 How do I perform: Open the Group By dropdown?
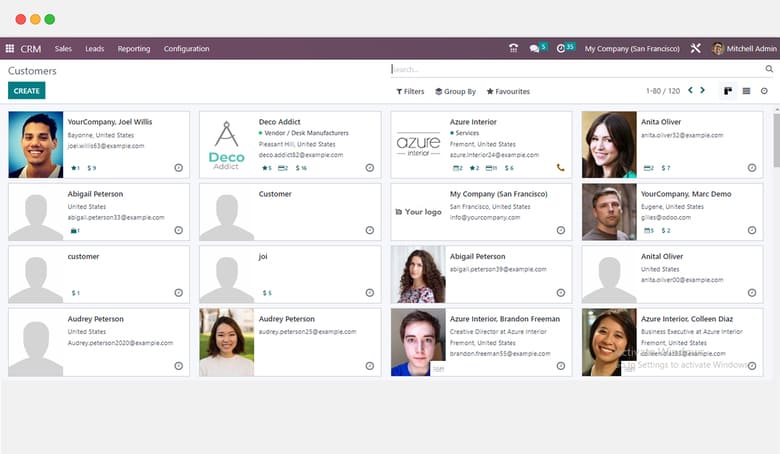[x=455, y=91]
